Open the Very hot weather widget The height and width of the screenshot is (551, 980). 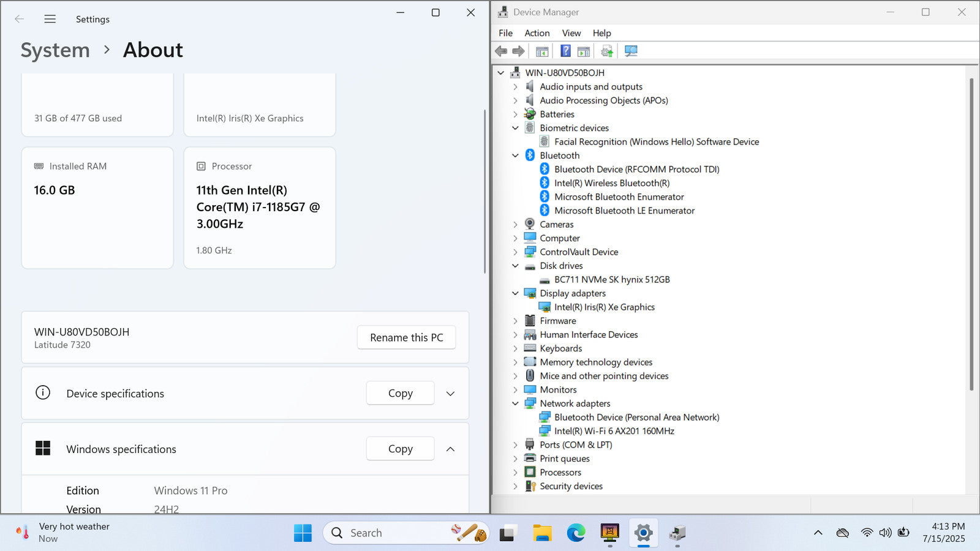click(x=63, y=533)
